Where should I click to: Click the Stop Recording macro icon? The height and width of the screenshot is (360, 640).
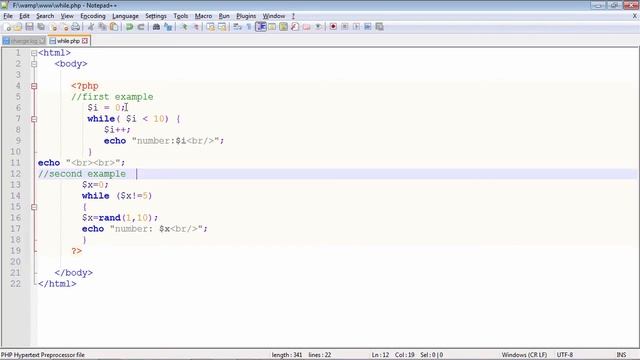[x=344, y=27]
